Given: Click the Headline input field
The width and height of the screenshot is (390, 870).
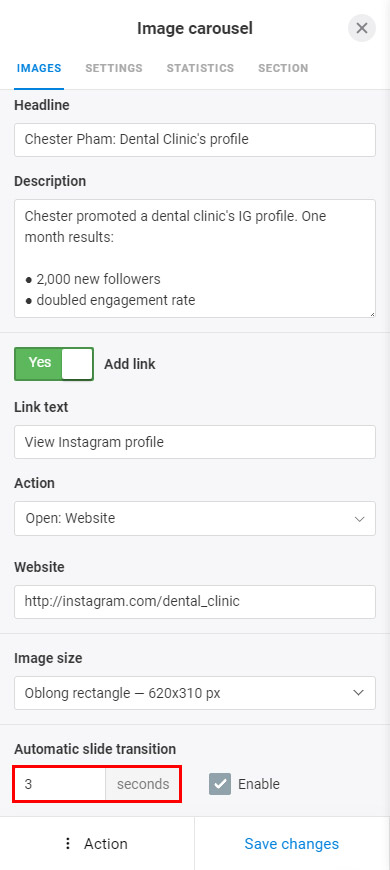Looking at the screenshot, I should pyautogui.click(x=195, y=140).
